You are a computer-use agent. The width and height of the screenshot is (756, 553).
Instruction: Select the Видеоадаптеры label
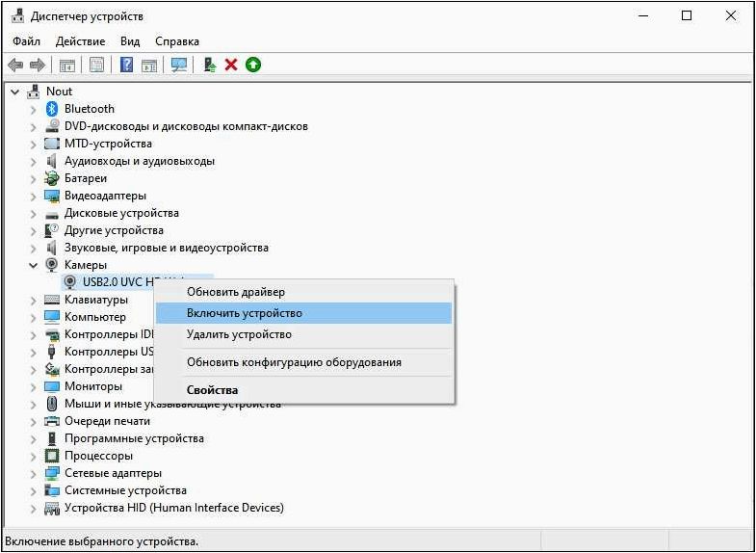pos(106,196)
